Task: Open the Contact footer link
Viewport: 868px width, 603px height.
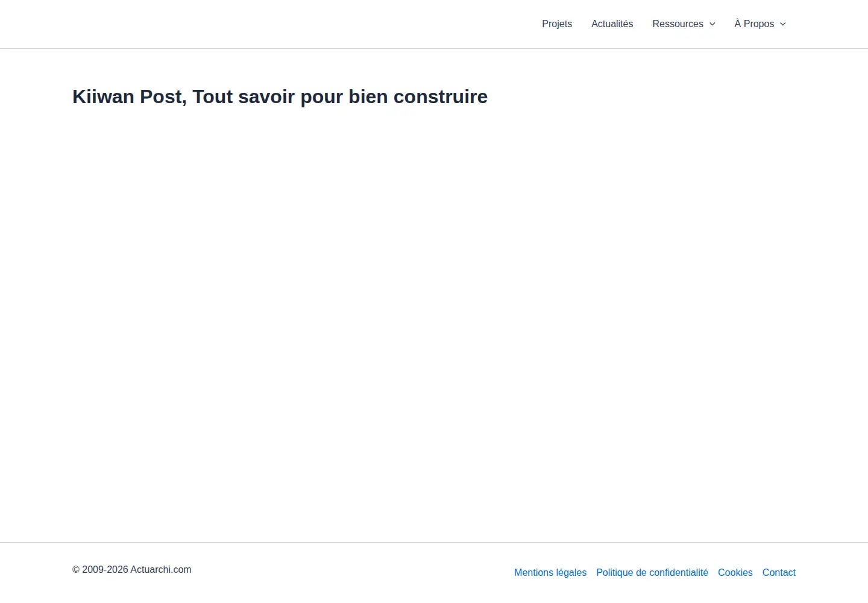Action: (779, 573)
